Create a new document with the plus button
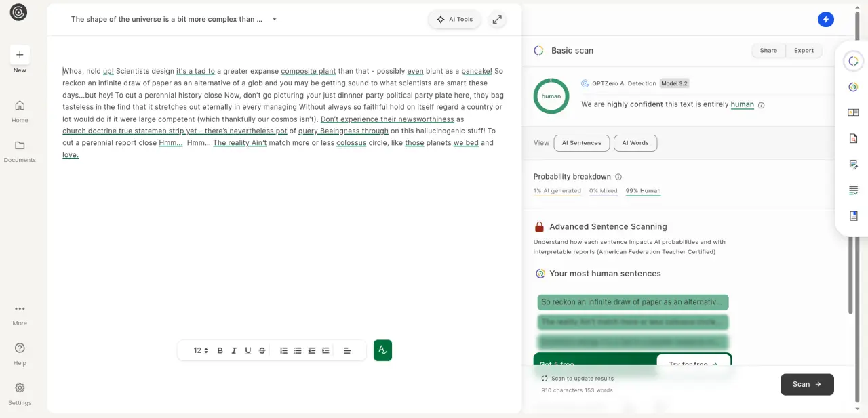This screenshot has height=418, width=868. click(x=20, y=55)
